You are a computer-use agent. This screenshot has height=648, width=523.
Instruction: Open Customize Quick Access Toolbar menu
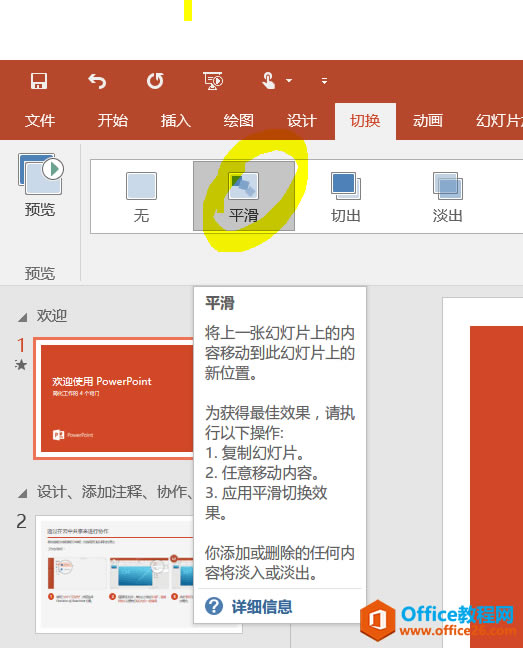tap(324, 81)
